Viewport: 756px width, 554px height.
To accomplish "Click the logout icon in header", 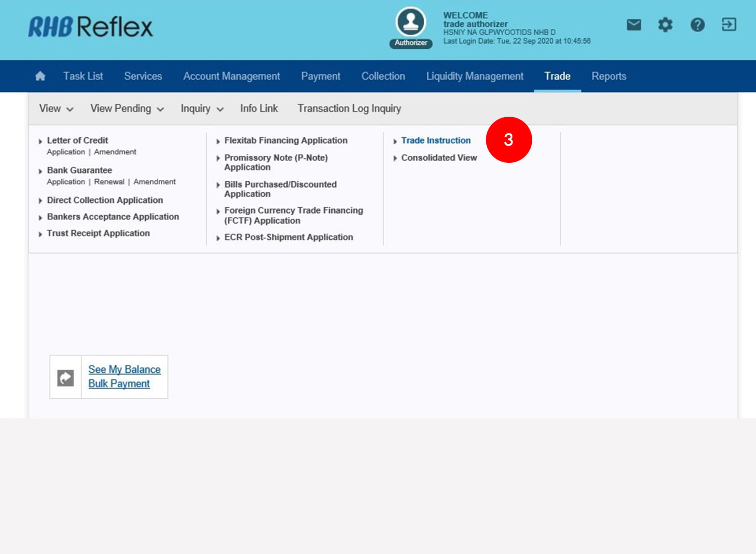I will click(x=729, y=25).
